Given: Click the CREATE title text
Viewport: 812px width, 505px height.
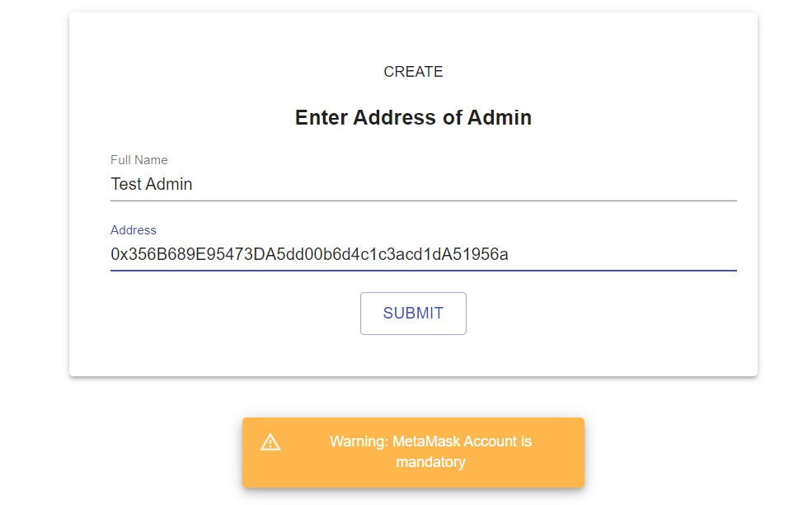Looking at the screenshot, I should click(413, 72).
